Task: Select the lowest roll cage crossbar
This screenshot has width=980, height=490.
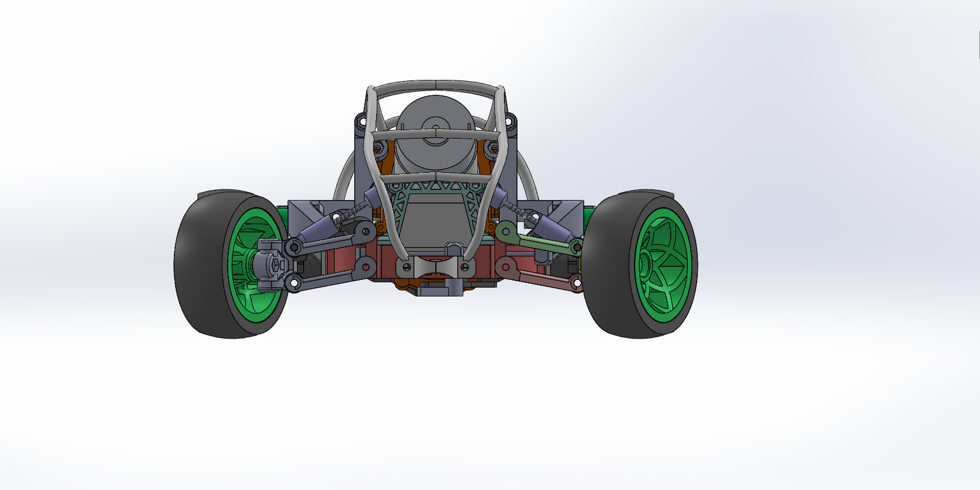Action: click(436, 176)
